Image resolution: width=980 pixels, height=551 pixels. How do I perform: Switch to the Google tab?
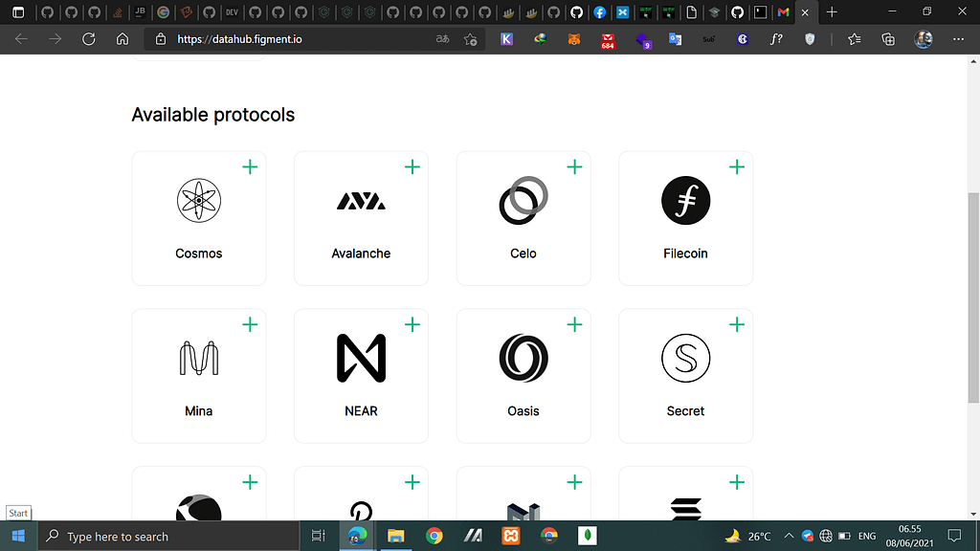(163, 11)
